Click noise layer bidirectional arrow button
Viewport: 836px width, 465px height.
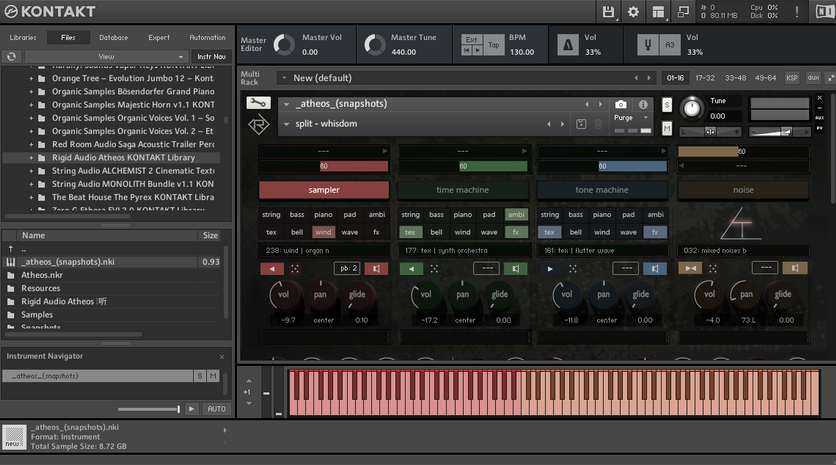[690, 268]
